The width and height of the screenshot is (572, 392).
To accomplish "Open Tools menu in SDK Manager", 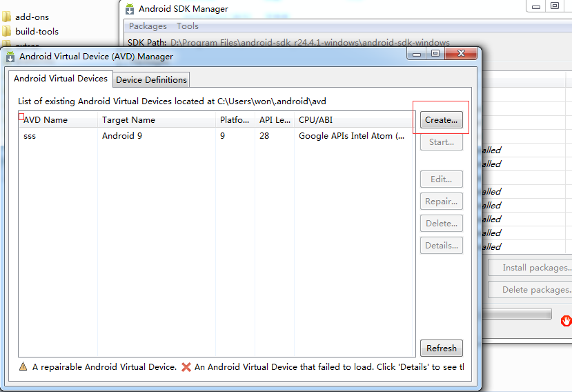I will click(x=188, y=26).
